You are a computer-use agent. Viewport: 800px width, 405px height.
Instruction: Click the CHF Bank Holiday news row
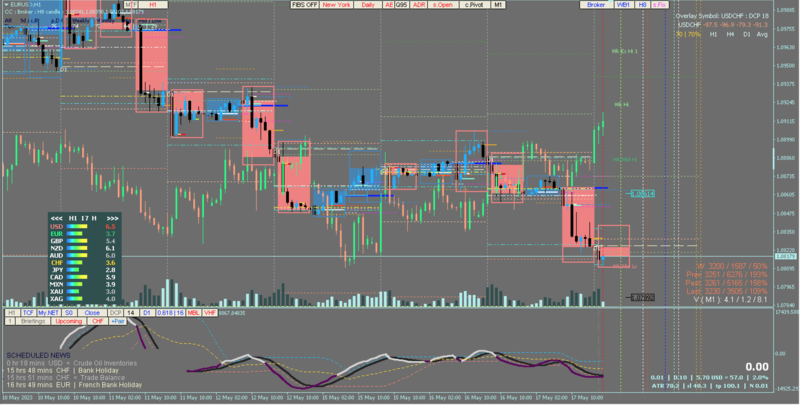tap(62, 370)
